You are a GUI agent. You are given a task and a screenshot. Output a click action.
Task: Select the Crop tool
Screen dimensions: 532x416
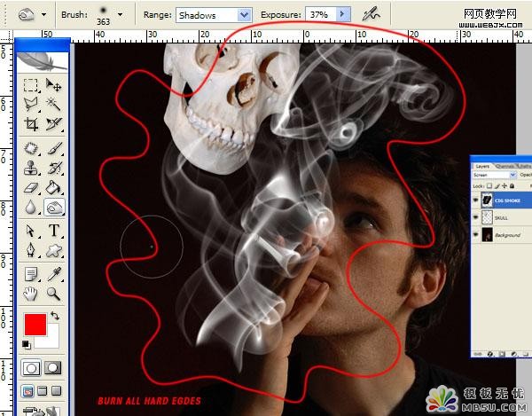(30, 124)
